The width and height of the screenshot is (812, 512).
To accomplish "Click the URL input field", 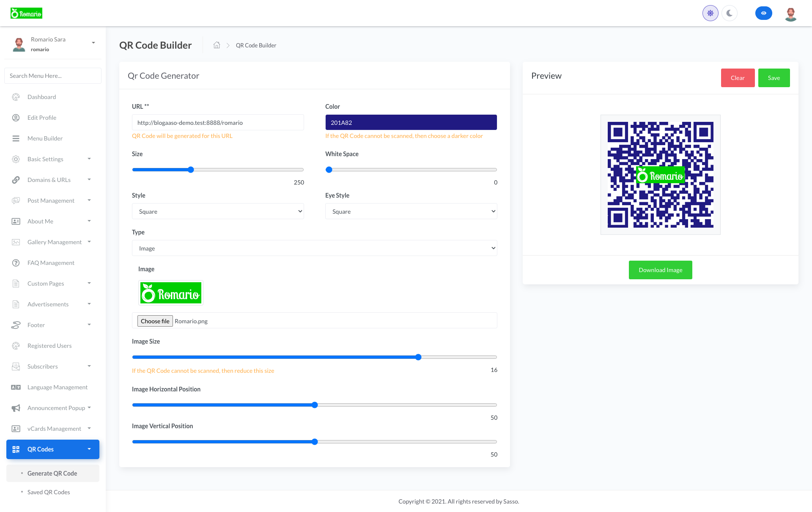I will pos(217,123).
